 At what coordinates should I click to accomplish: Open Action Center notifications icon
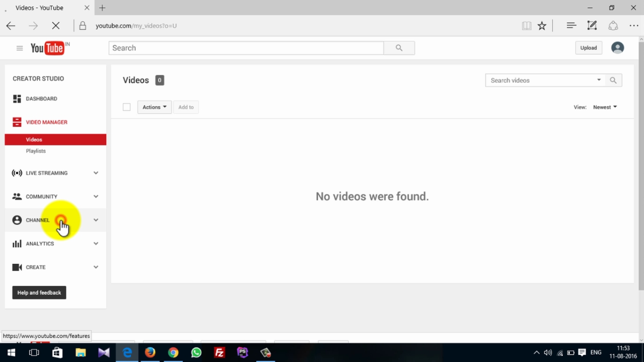click(582, 353)
